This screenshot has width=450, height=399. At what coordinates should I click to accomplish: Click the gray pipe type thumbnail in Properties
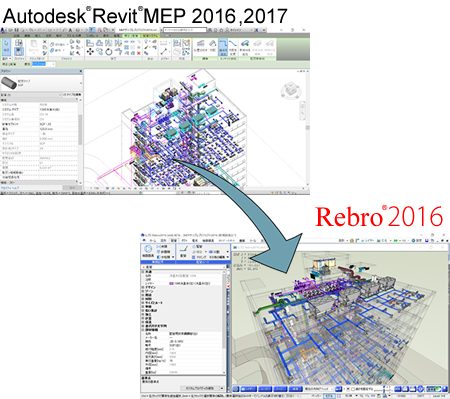pos(9,83)
